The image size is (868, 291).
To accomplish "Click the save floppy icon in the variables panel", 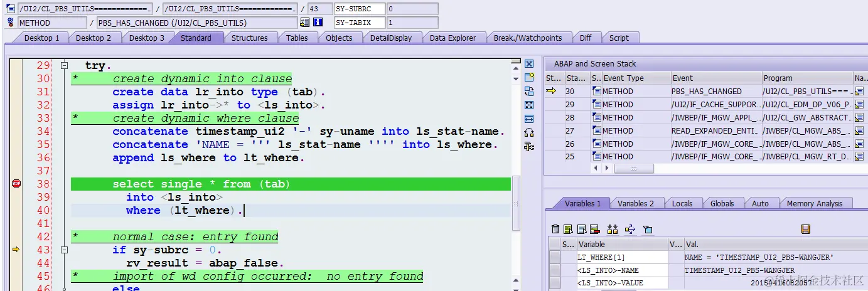I will [806, 230].
